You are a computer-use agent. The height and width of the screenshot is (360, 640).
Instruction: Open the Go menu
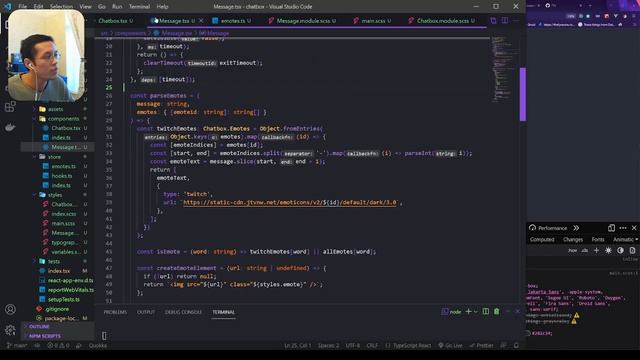point(102,7)
